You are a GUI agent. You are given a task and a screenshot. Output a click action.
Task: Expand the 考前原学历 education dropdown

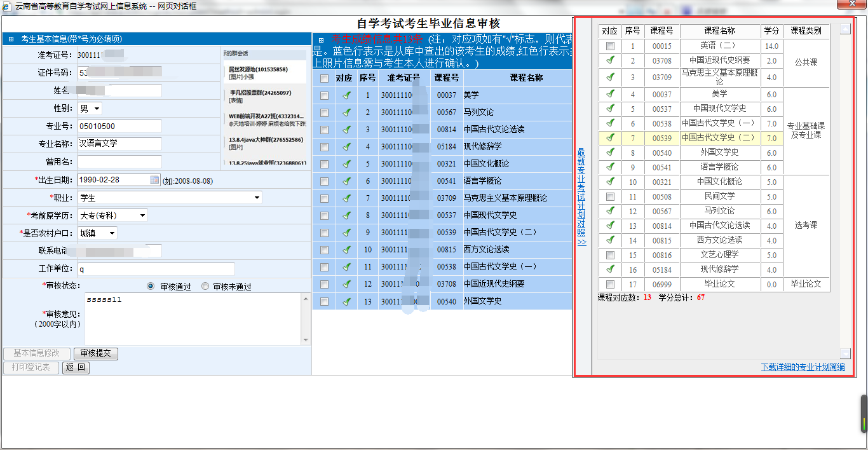112,215
